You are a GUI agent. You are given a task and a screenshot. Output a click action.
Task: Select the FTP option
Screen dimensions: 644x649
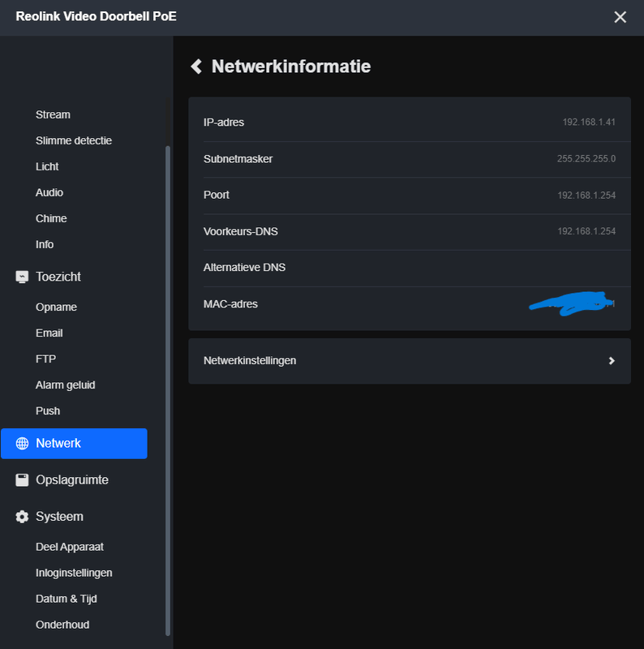45,359
